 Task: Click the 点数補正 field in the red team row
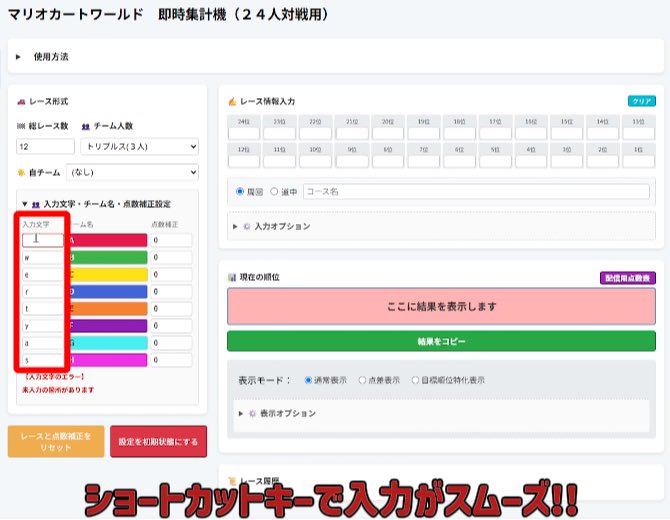(171, 240)
